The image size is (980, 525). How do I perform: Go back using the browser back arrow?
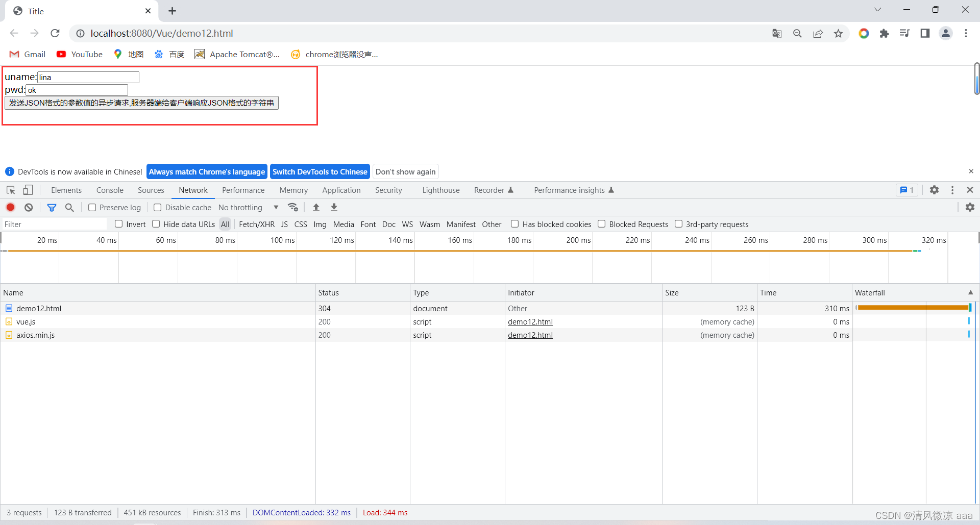14,33
